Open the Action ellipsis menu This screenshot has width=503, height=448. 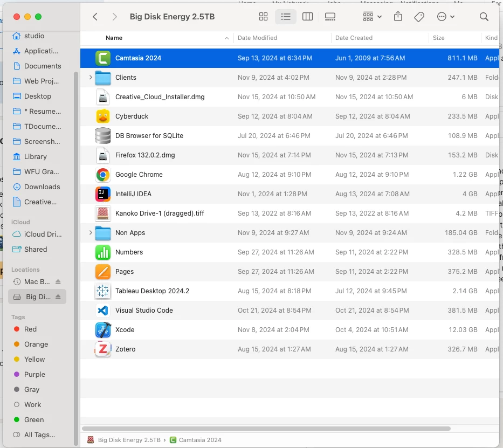[x=445, y=17]
